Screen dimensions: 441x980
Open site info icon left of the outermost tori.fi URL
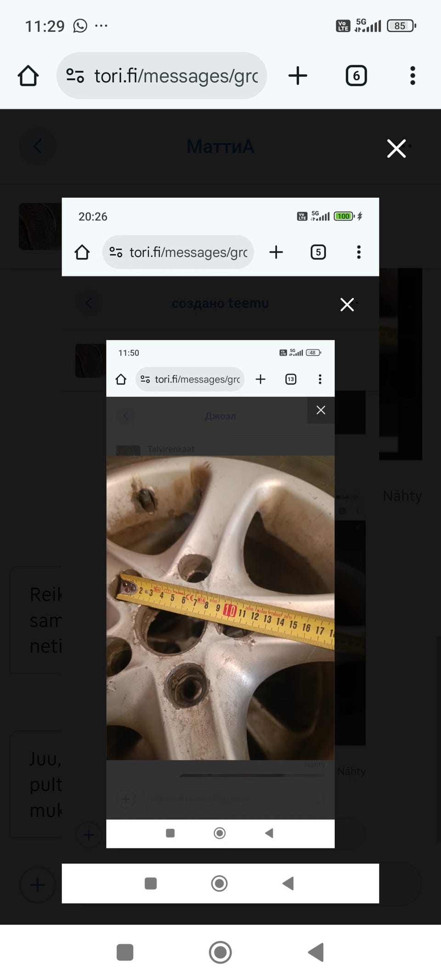pyautogui.click(x=75, y=75)
